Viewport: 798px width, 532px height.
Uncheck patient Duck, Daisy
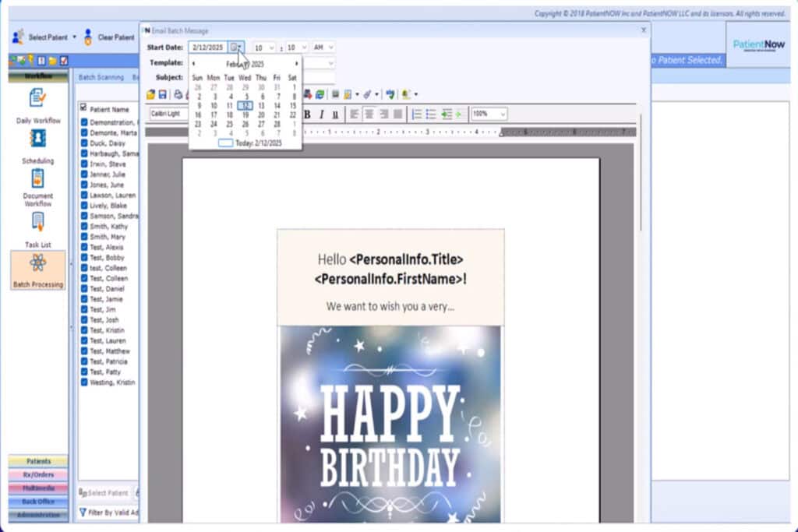(x=84, y=143)
